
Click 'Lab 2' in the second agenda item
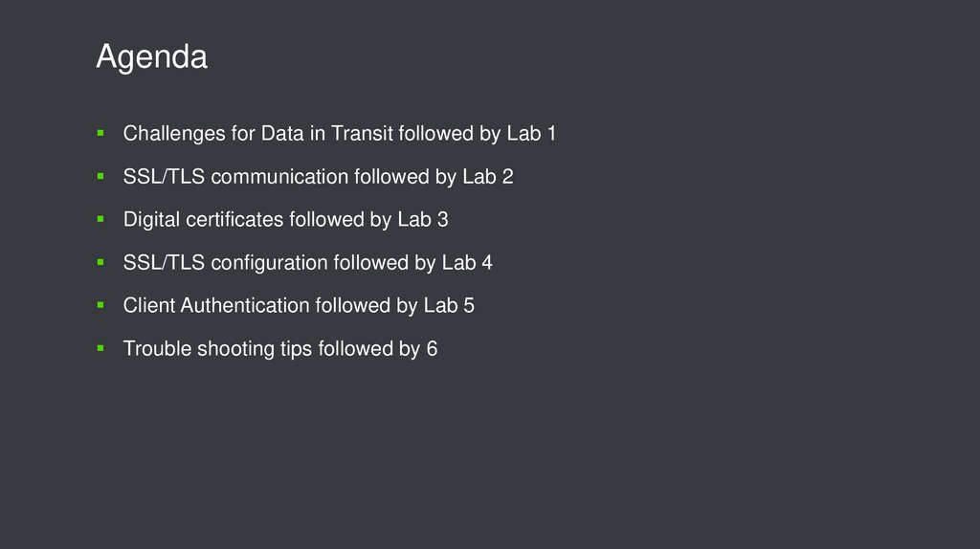(x=488, y=177)
